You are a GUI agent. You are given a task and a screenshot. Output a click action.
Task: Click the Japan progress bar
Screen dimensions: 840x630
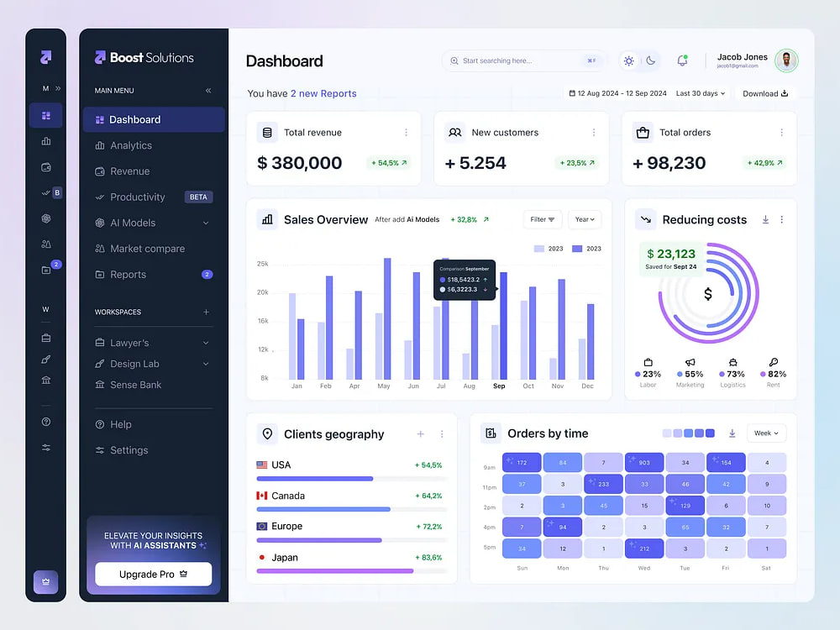coord(351,571)
